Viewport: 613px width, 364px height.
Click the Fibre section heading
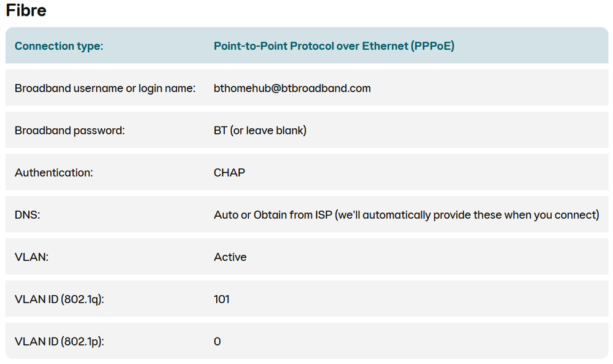[26, 10]
